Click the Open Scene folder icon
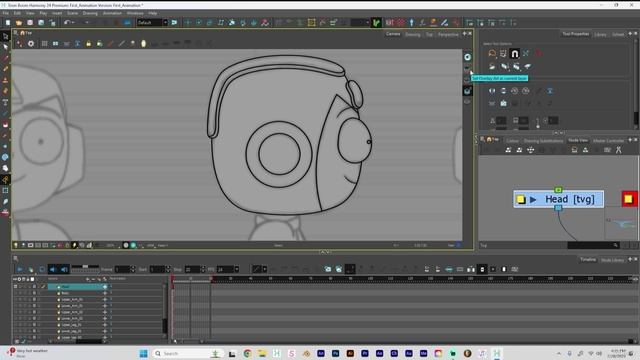The height and width of the screenshot is (360, 640). [x=19, y=23]
